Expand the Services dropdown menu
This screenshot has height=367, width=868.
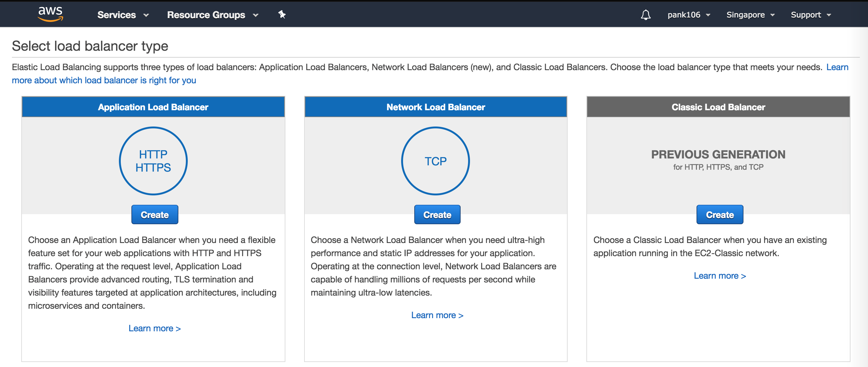click(123, 15)
